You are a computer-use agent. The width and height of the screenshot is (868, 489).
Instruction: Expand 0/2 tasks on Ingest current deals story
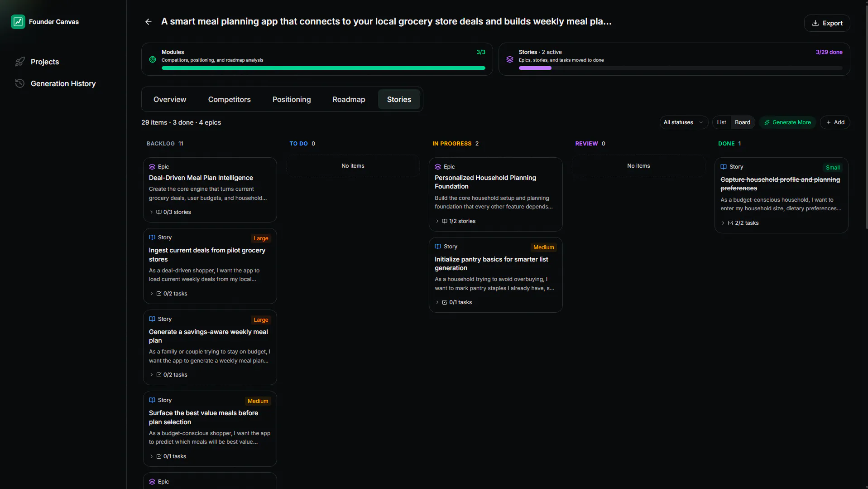coord(168,294)
